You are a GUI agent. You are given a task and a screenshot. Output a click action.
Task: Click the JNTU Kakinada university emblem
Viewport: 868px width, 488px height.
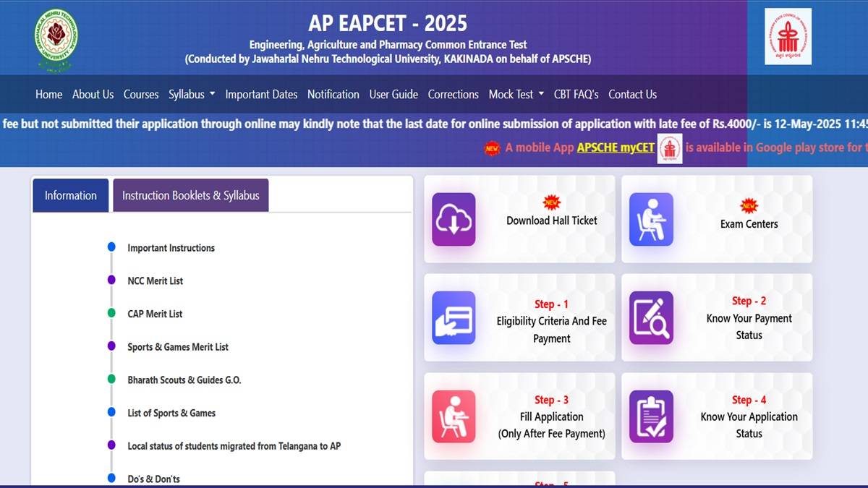[55, 36]
